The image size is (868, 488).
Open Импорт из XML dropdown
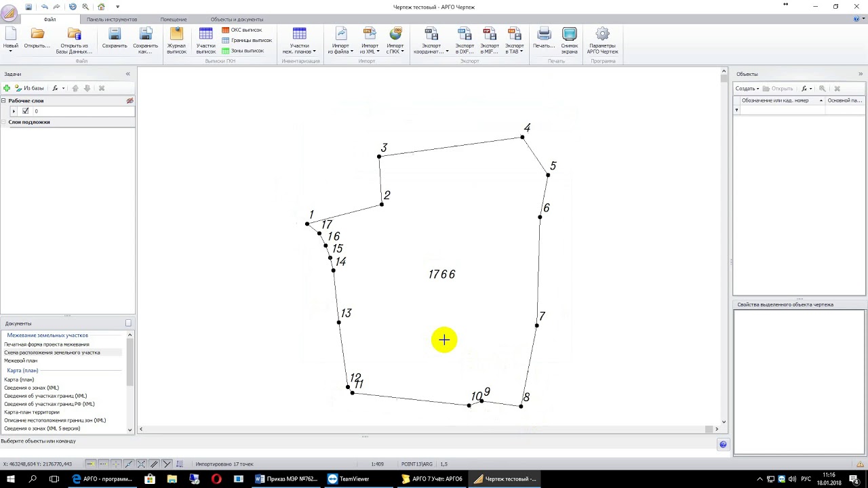(x=370, y=40)
